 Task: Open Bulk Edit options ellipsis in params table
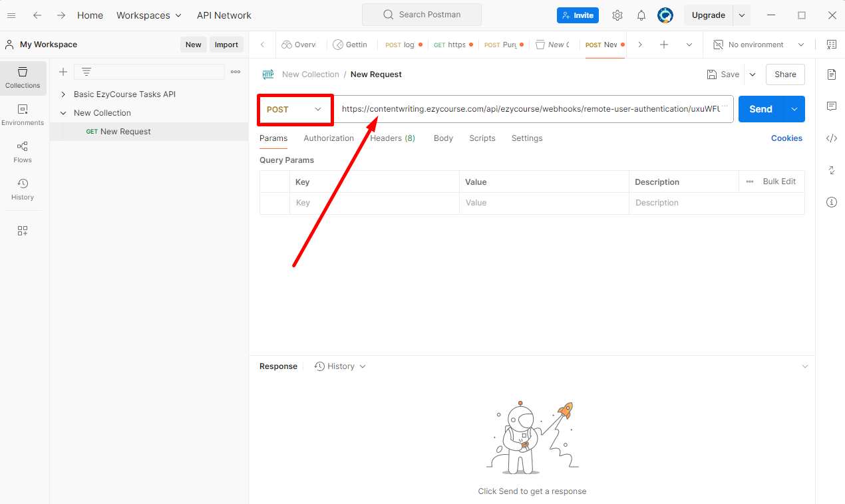pos(750,182)
